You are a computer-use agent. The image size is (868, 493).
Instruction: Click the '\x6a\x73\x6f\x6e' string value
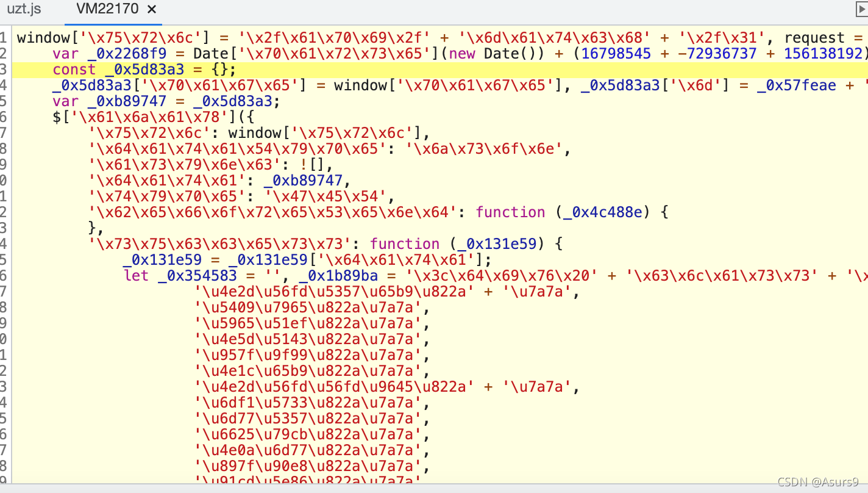pyautogui.click(x=484, y=149)
